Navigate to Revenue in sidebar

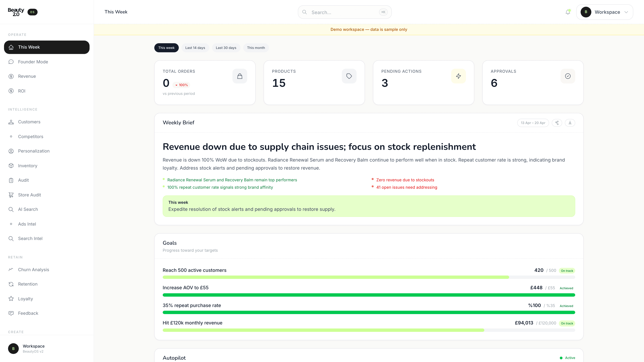pos(47,76)
